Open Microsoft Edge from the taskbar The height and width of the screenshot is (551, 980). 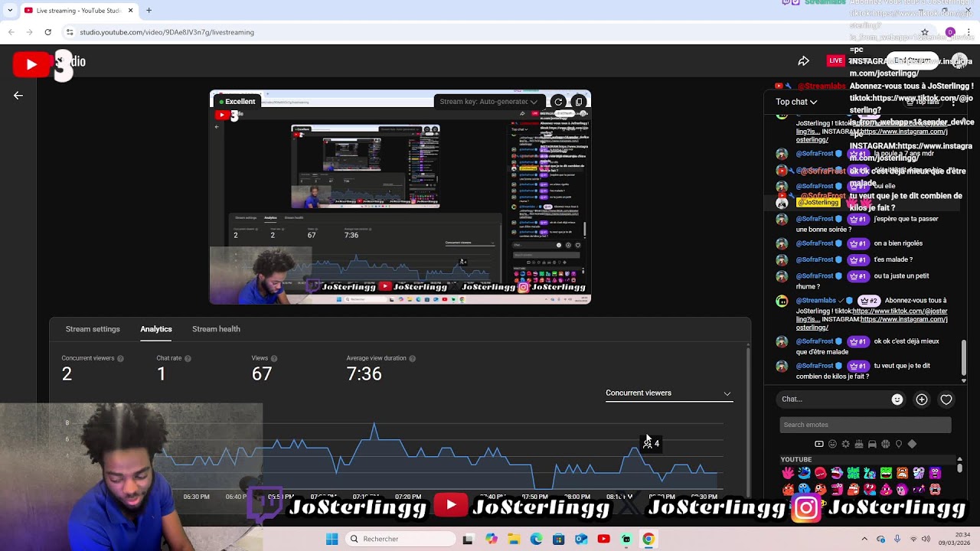536,539
